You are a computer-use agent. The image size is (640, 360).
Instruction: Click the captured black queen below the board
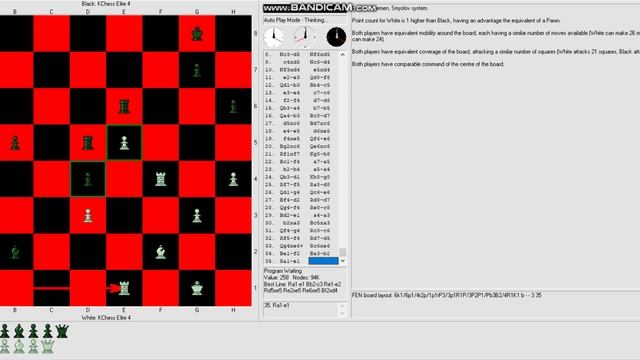(62, 331)
